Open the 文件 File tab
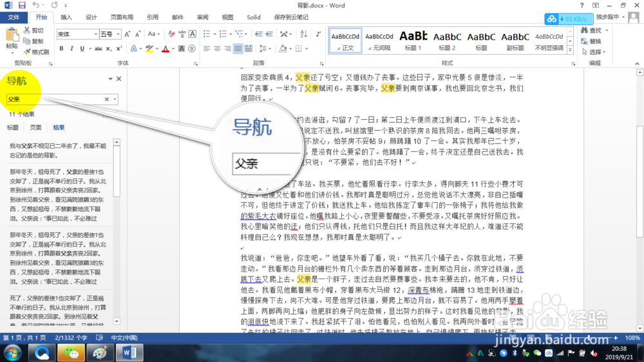The image size is (644, 362). point(14,17)
